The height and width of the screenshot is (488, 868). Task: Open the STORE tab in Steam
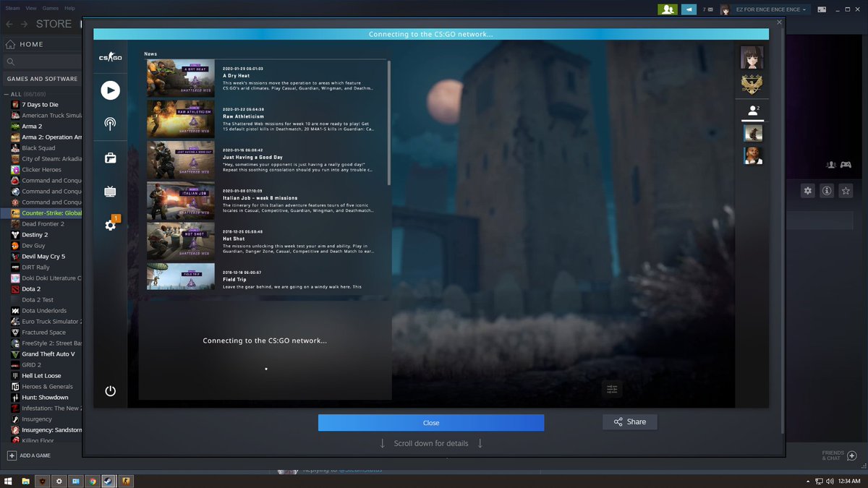(x=54, y=24)
